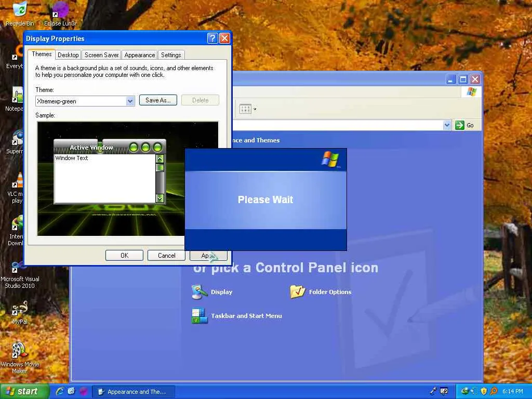
Task: Click the Cancel button in Display Properties
Action: pos(166,256)
